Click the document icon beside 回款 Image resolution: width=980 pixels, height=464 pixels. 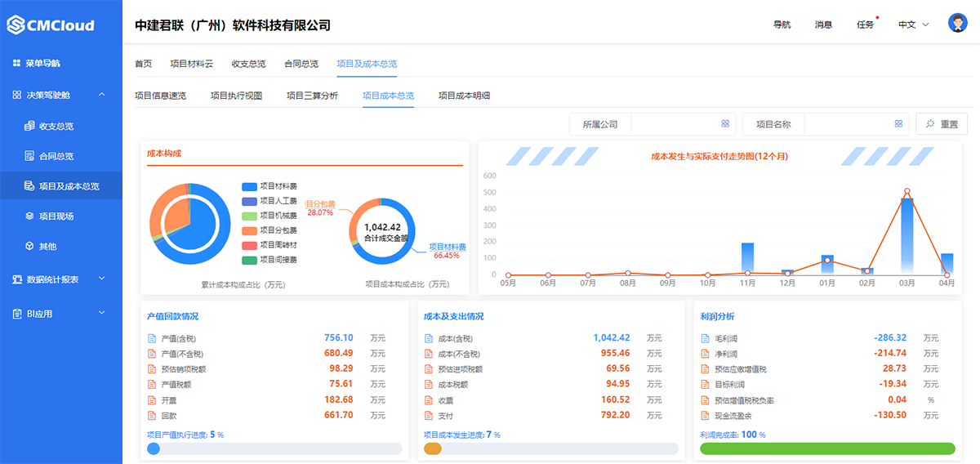151,415
